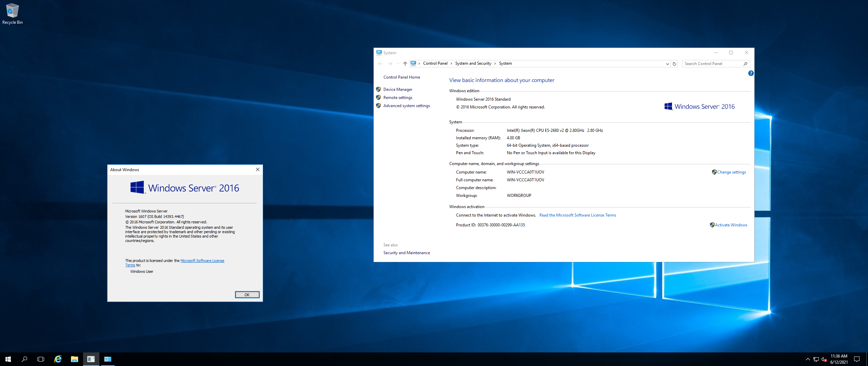Screen dimensions: 868x366
Task: Open Microsoft Software License link in About Windows
Action: pos(202,261)
